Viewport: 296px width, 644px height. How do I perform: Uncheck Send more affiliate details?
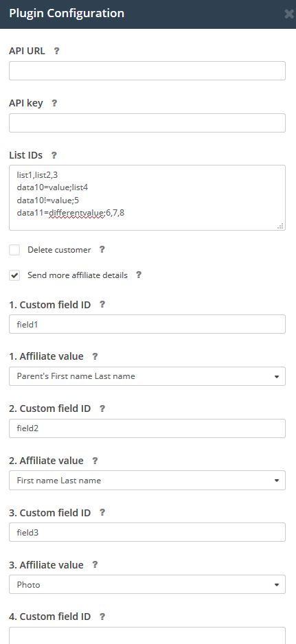coord(14,275)
